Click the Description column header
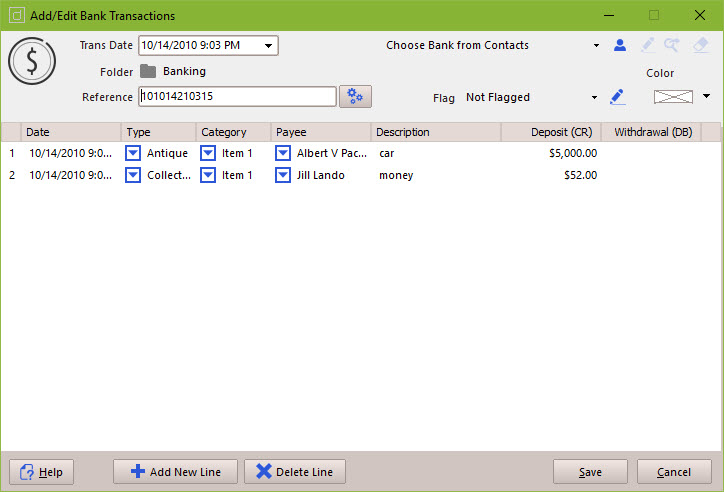Viewport: 724px width, 492px height. 436,132
